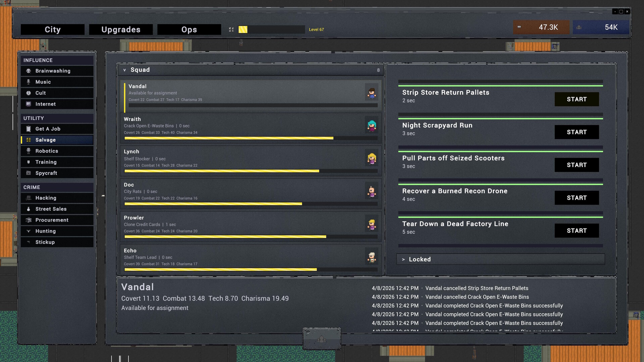Click the Music microphone icon
Viewport: 644px width, 362px height.
coord(29,82)
